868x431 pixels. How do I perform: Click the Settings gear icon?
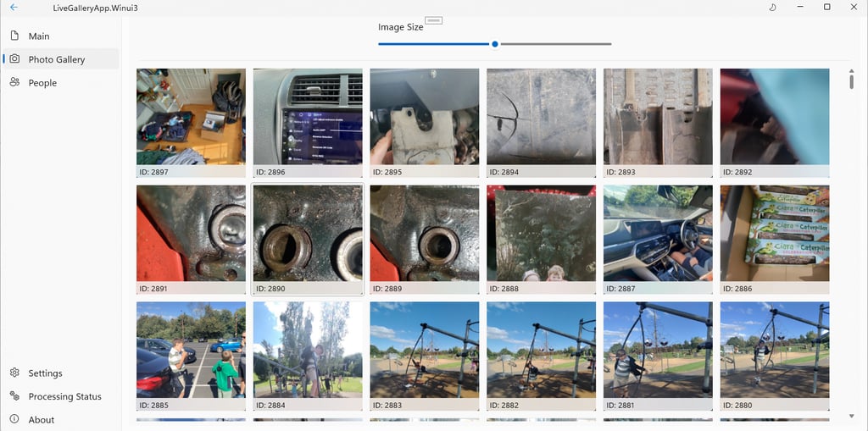15,373
